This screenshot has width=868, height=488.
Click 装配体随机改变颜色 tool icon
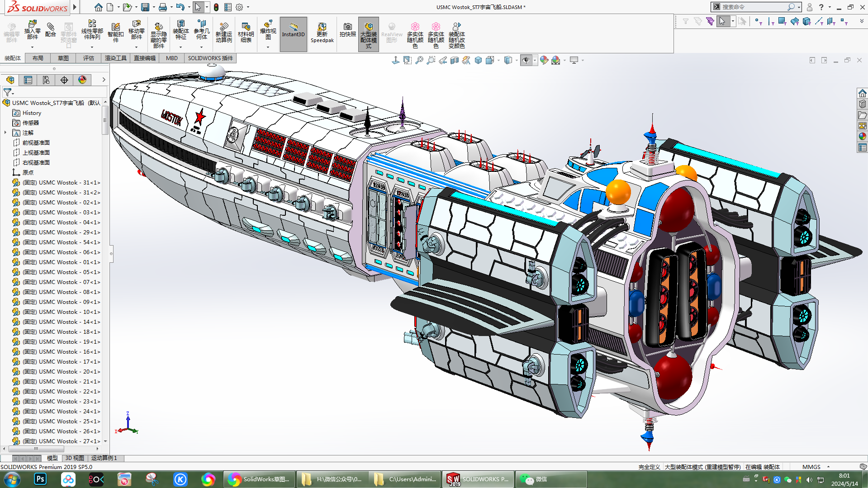coord(456,35)
